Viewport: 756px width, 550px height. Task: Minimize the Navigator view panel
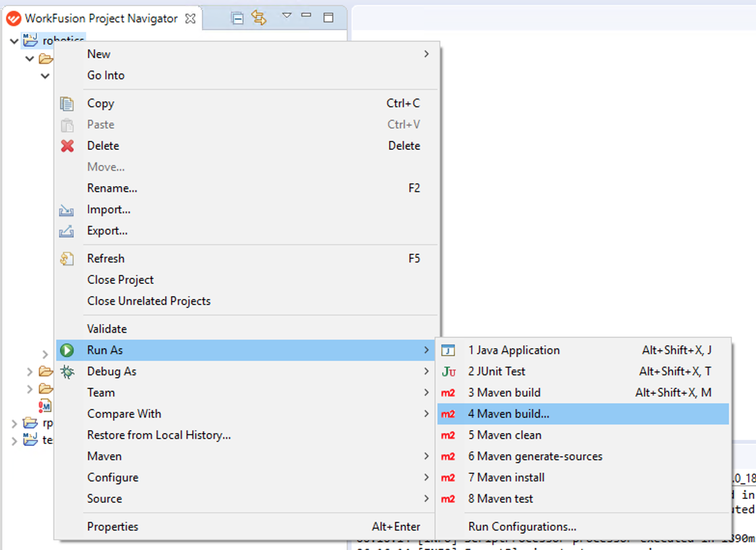[x=306, y=15]
